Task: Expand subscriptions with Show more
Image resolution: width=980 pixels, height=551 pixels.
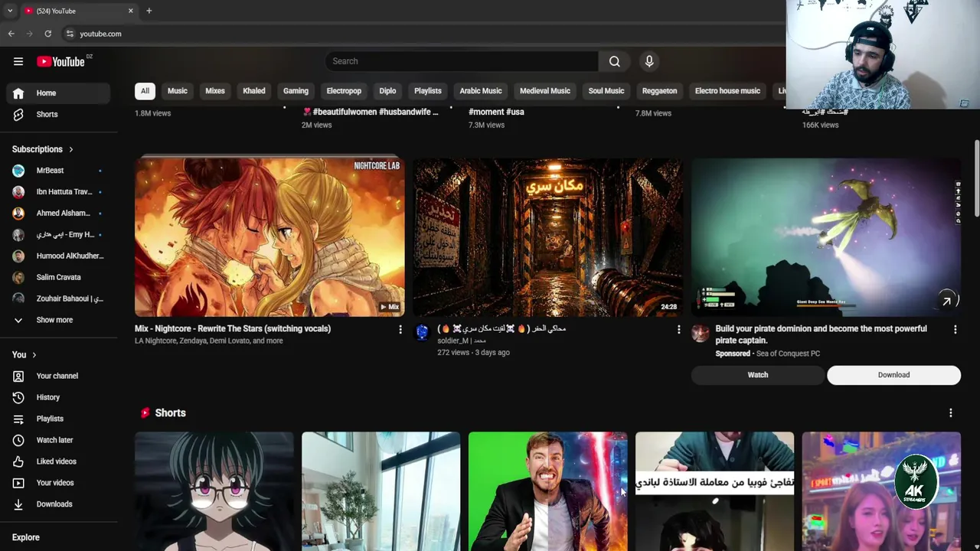Action: (x=59, y=320)
